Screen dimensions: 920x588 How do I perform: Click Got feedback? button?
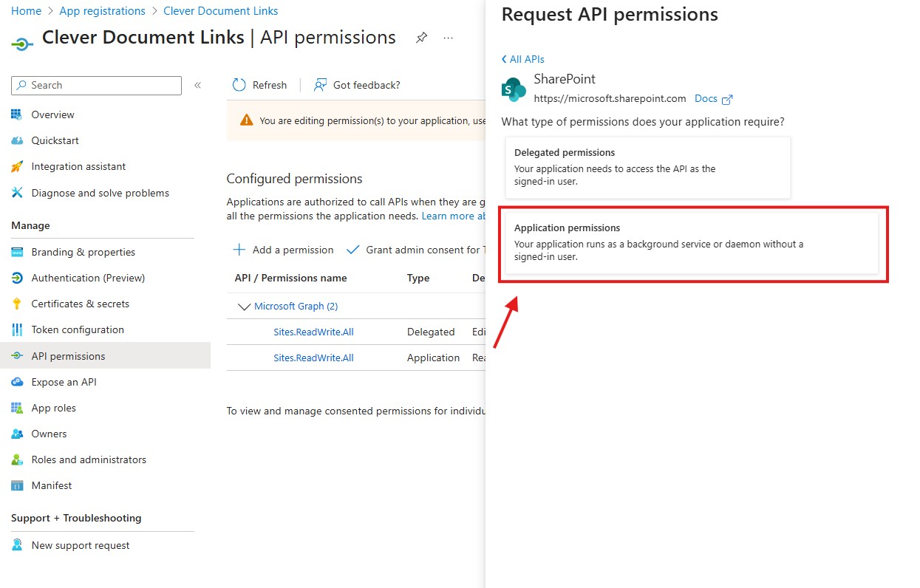point(357,85)
